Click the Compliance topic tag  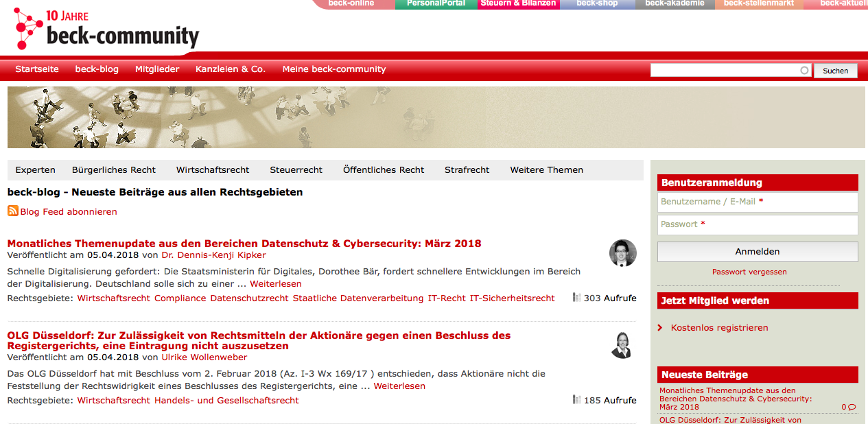pos(180,298)
